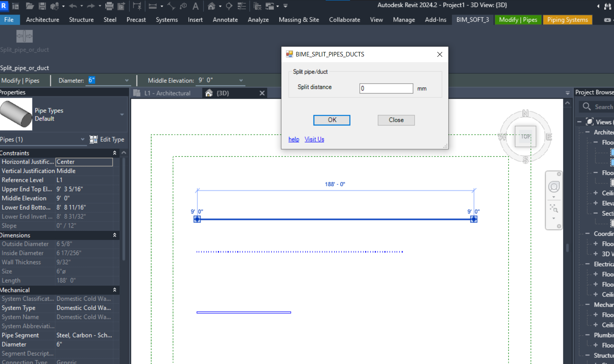Click the Undo arrow icon
614x364 pixels.
point(73,6)
